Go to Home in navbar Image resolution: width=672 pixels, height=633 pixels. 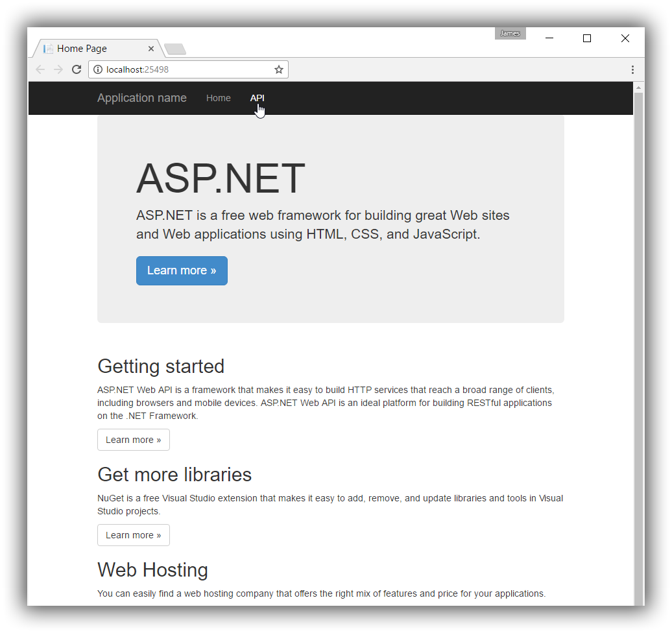tap(218, 98)
